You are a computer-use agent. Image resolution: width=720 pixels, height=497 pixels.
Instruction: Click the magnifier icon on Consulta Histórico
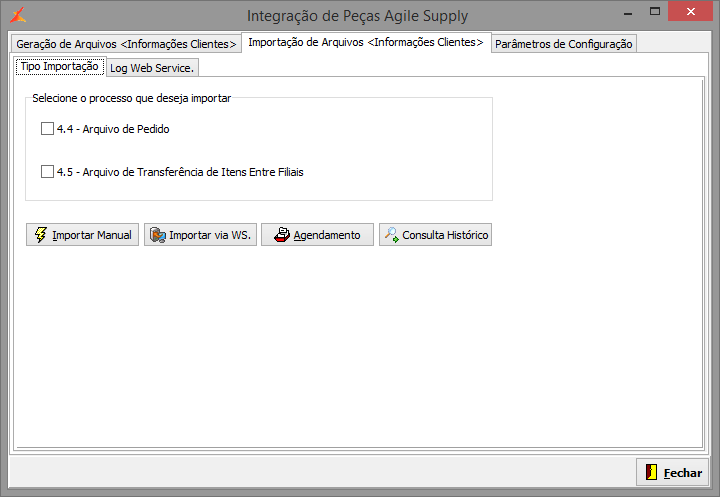[392, 235]
